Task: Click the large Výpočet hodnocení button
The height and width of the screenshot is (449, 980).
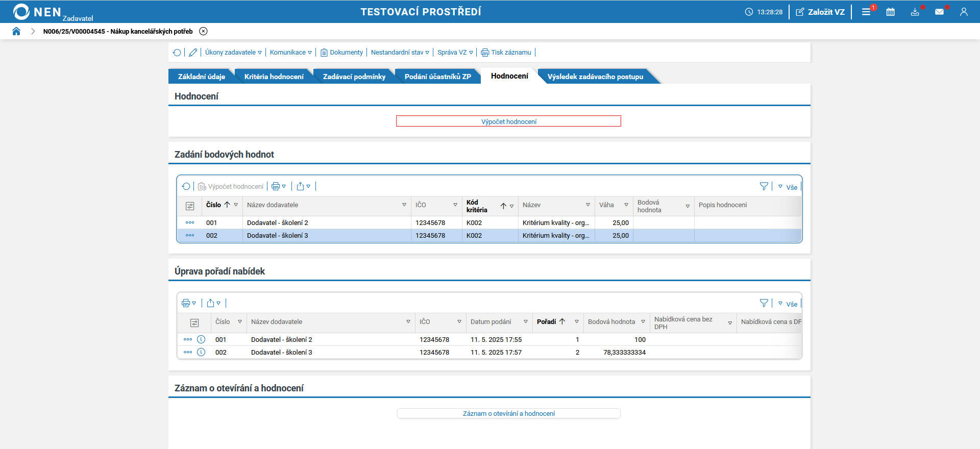Action: (508, 121)
